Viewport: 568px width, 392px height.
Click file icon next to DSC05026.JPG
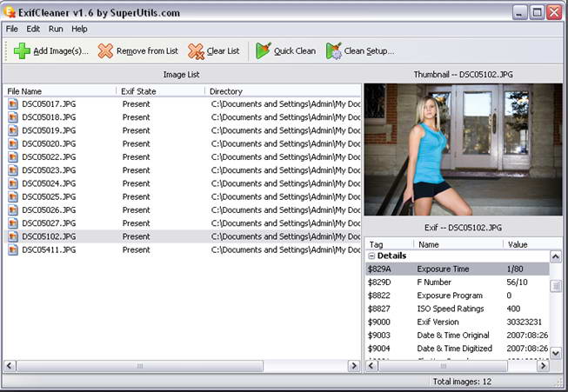tap(13, 210)
